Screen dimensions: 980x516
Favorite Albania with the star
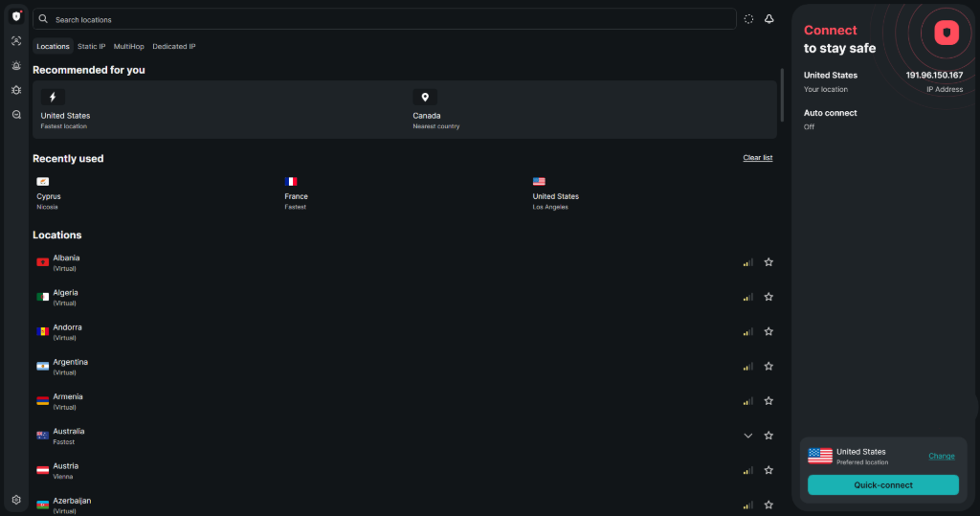768,262
